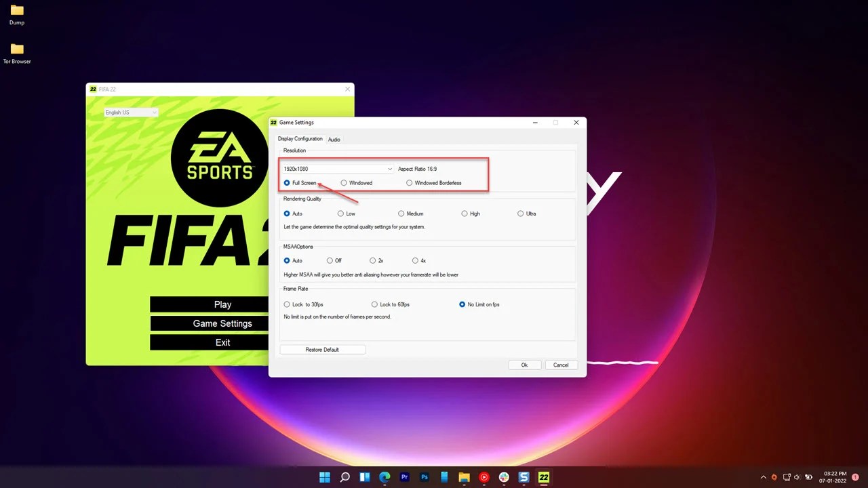Set Rendering Quality to Ultra
Viewport: 868px width, 488px height.
pos(527,213)
